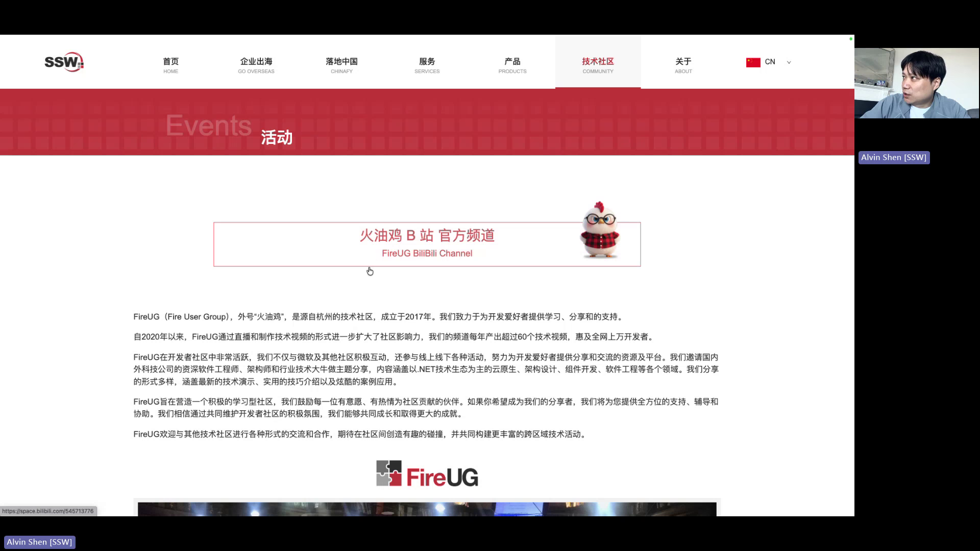Click the bilibili URL status bar text
Screen dimensions: 980x551
(48, 511)
